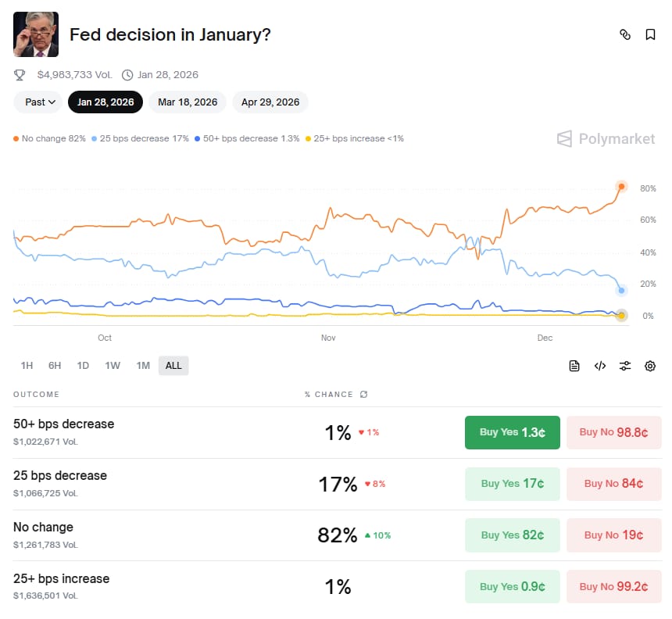Choose the ALL time range
672x619 pixels.
click(x=173, y=366)
